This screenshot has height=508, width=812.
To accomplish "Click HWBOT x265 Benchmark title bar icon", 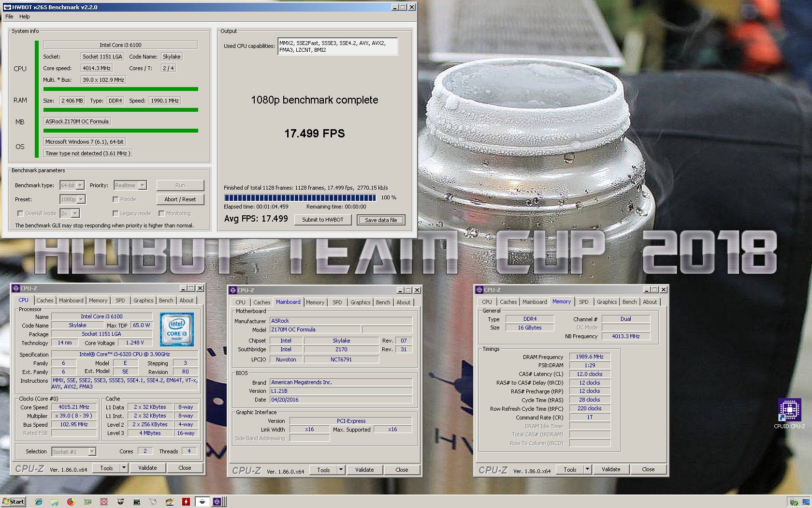I will click(x=7, y=7).
